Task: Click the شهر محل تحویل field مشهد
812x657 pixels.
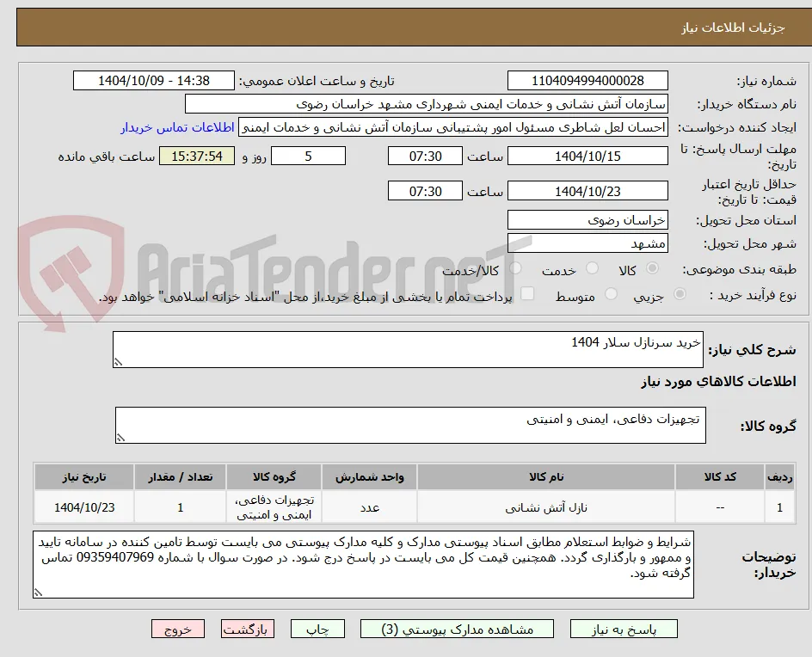Action: (587, 243)
